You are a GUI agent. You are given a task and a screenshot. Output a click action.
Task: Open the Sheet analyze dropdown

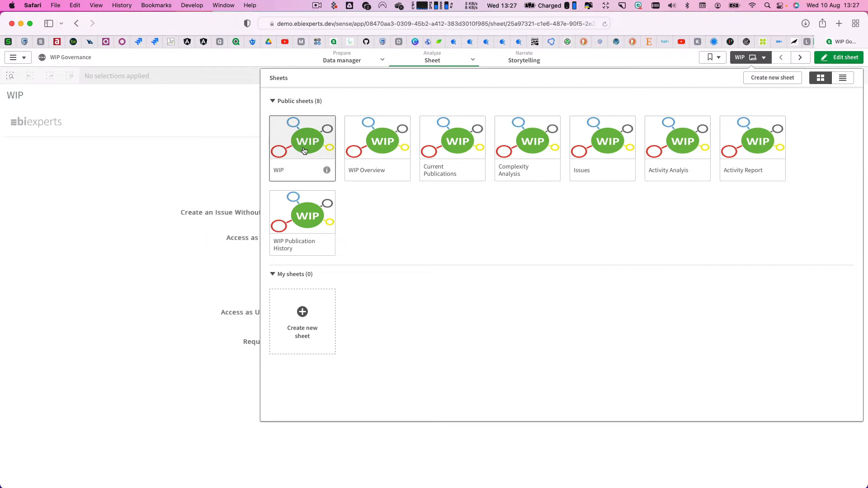472,60
